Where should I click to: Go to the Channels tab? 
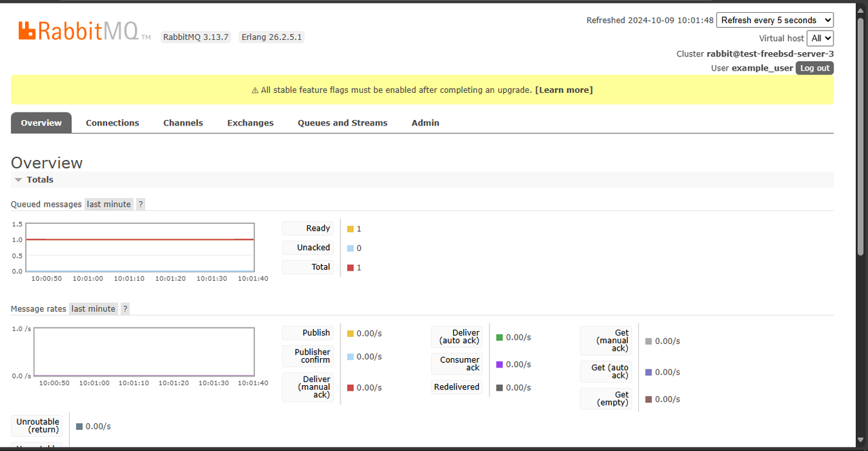coord(183,123)
